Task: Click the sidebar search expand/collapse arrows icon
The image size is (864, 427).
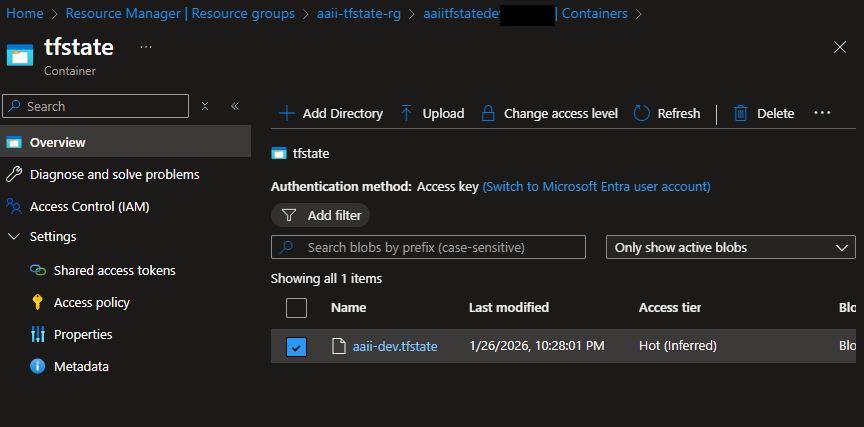Action: click(205, 106)
